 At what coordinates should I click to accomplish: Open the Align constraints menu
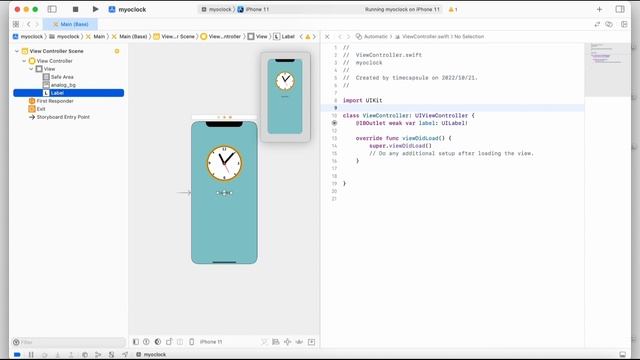coord(276,342)
